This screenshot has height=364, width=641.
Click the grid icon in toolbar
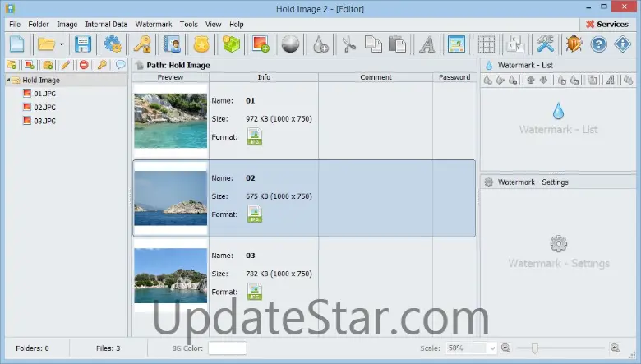coord(487,44)
